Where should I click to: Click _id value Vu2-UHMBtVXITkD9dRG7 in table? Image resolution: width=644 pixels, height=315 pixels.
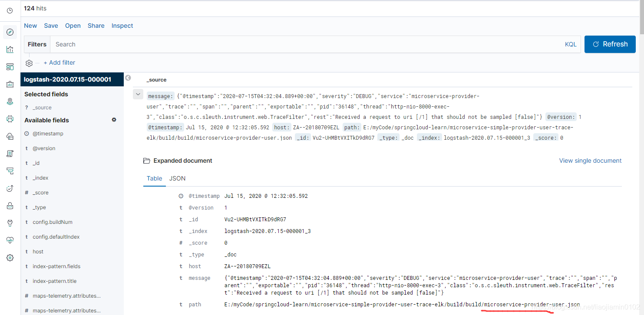click(255, 220)
